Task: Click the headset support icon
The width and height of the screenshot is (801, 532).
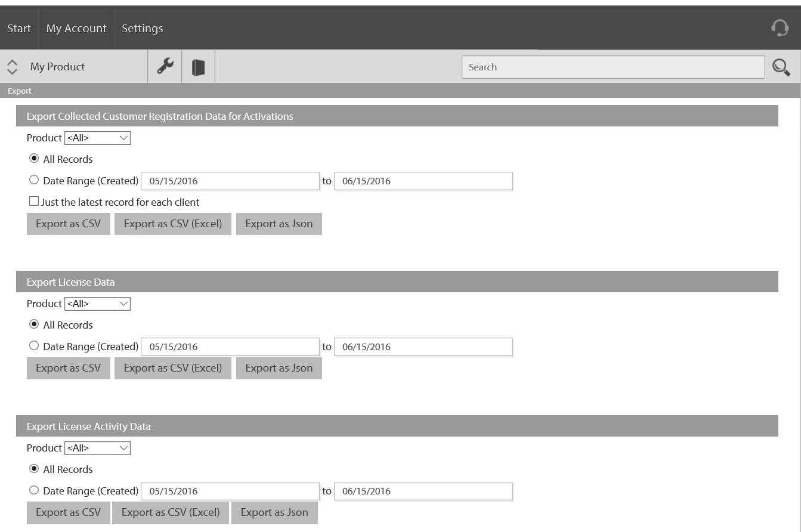Action: 780,28
